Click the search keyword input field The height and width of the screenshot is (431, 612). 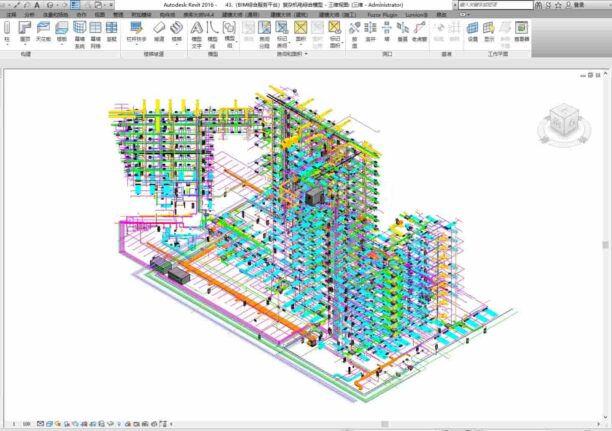pyautogui.click(x=496, y=5)
